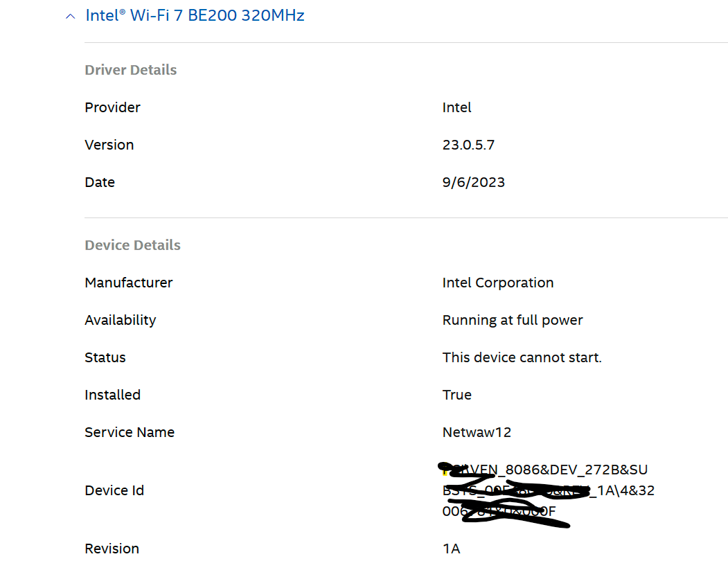Screen dimensions: 728x561
Task: Open the Intel Wi-Fi 7 BE200 320MHz link
Action: click(x=195, y=15)
